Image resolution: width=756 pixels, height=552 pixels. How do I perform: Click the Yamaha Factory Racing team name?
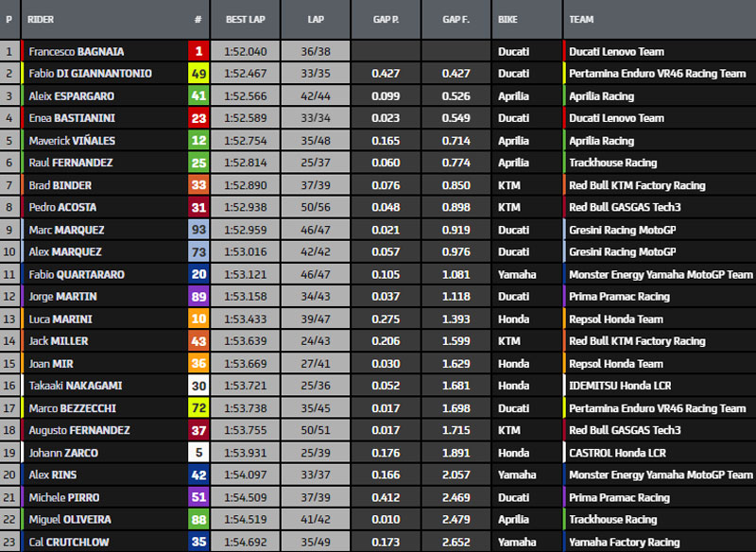pyautogui.click(x=624, y=543)
